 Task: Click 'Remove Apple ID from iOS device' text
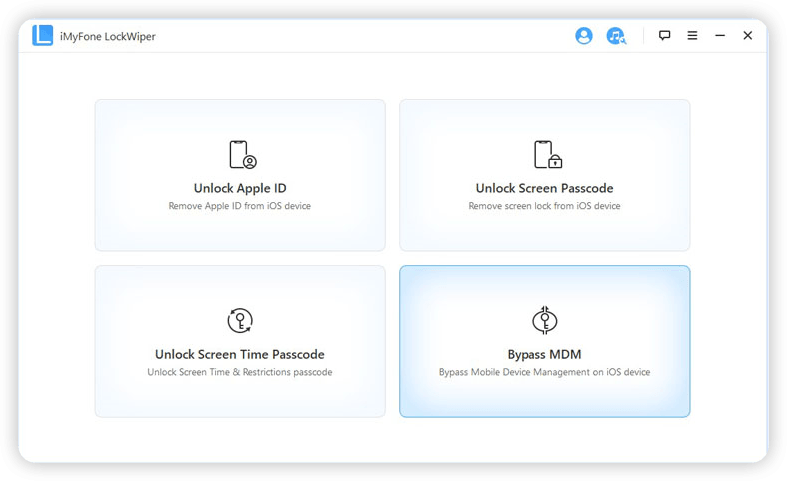[240, 206]
